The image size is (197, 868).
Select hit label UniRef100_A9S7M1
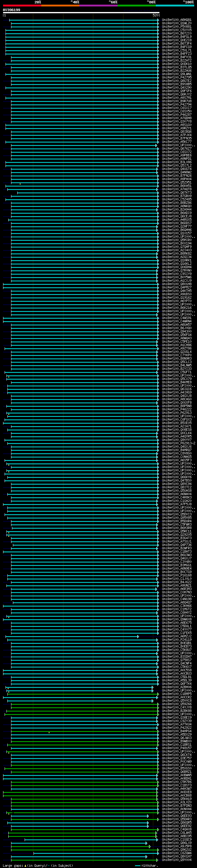pos(176,98)
